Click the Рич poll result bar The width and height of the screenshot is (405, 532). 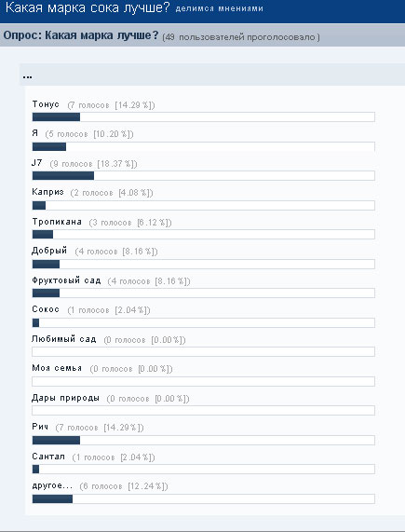[x=203, y=440]
